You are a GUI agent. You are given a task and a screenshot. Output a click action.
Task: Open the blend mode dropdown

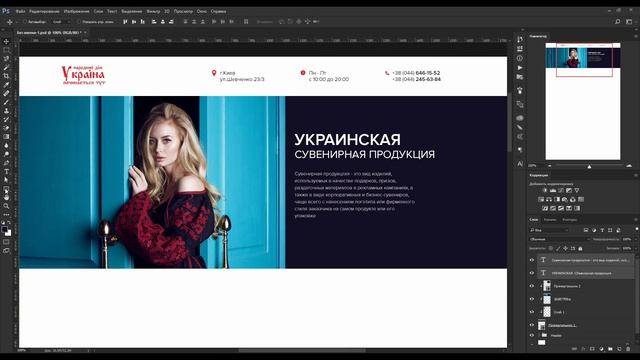560,239
